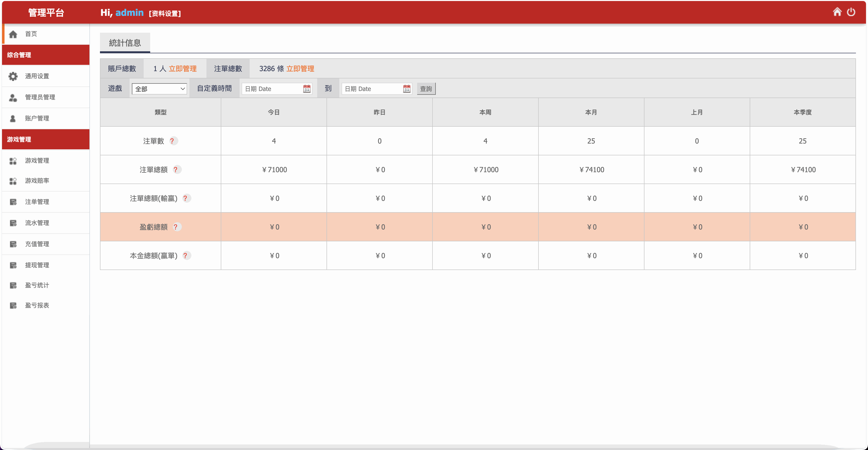868x450 pixels.
Task: Open the 遊戲 game filter dropdown
Action: (159, 88)
